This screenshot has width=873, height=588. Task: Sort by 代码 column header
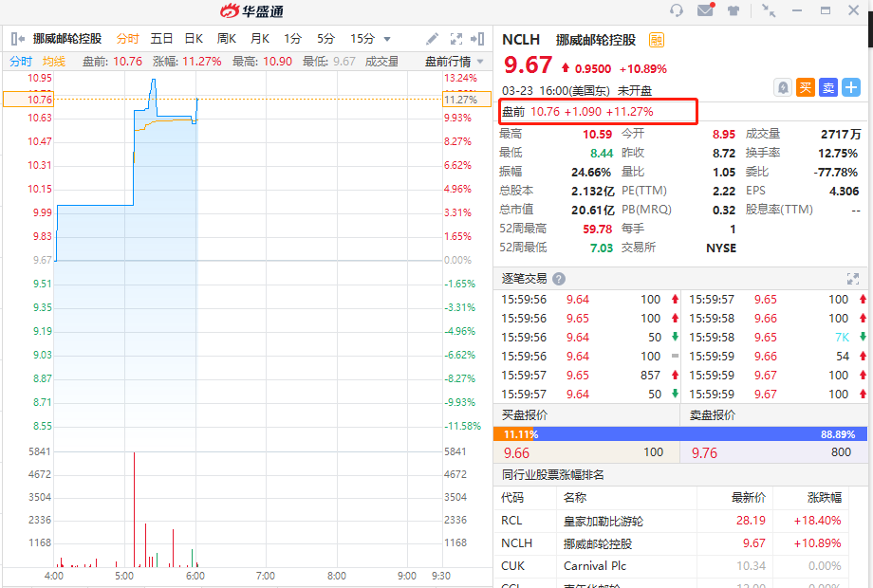[x=512, y=497]
